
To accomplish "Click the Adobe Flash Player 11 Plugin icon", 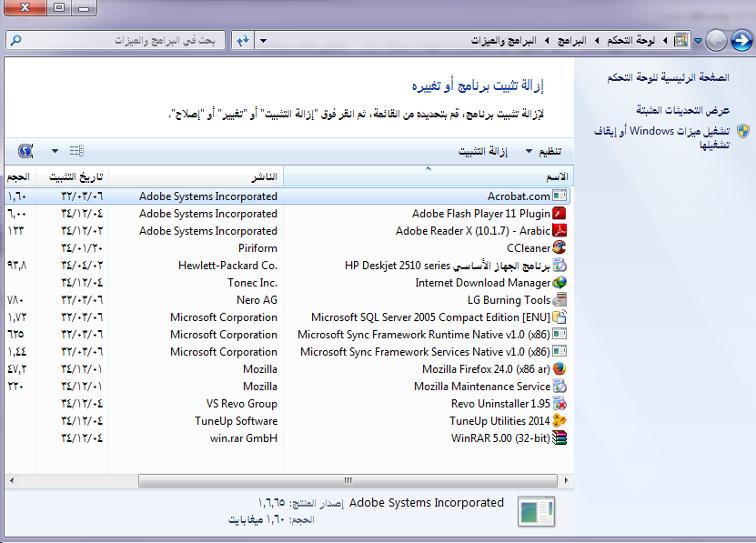I will coord(559,213).
